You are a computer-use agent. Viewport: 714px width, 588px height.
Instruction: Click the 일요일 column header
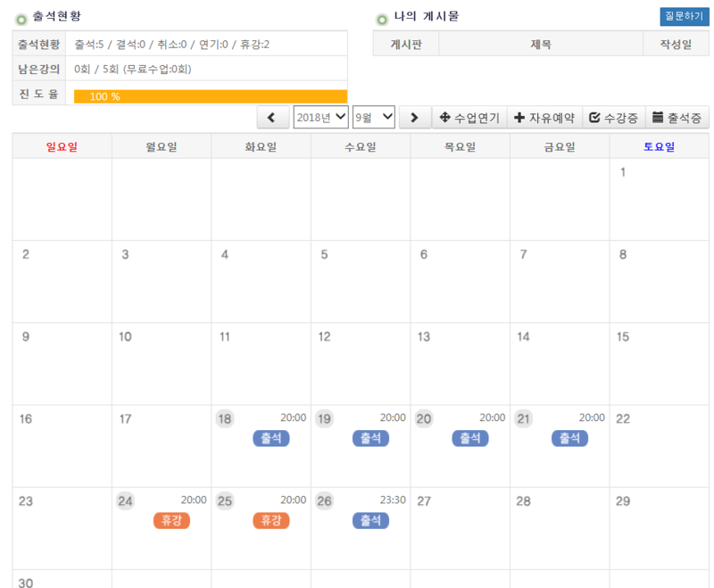(x=62, y=146)
